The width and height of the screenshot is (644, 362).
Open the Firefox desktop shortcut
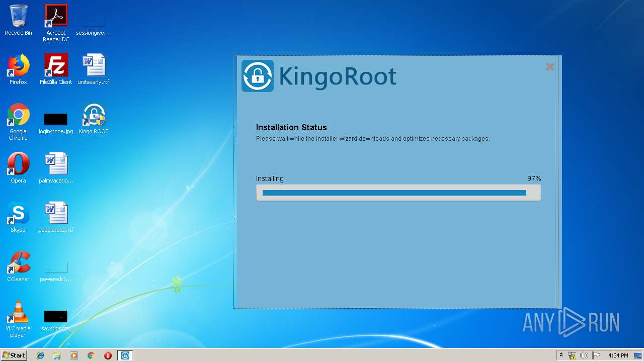point(18,69)
